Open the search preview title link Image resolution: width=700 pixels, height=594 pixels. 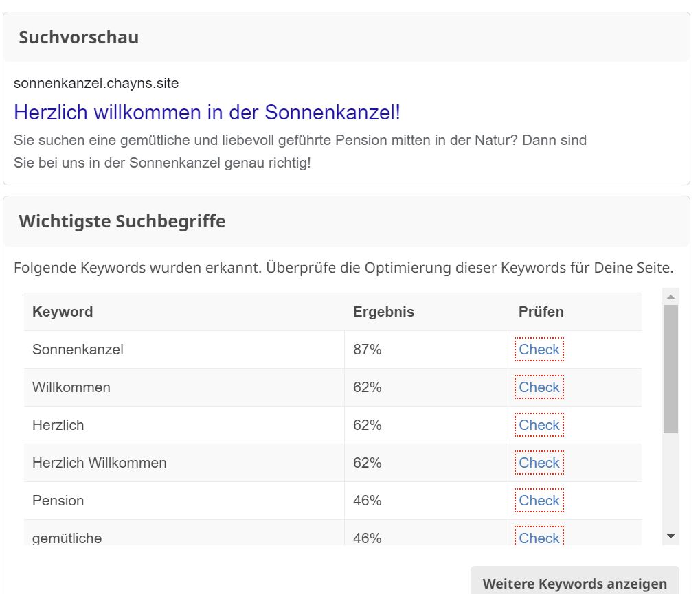[207, 113]
